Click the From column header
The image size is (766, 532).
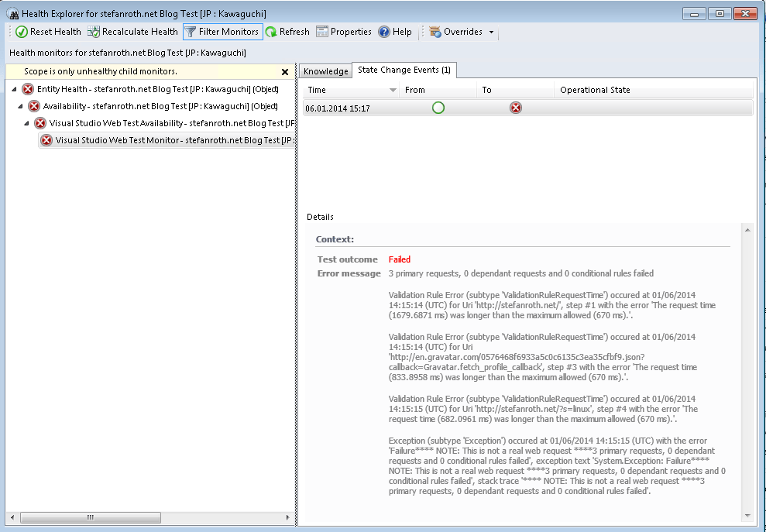click(x=438, y=90)
